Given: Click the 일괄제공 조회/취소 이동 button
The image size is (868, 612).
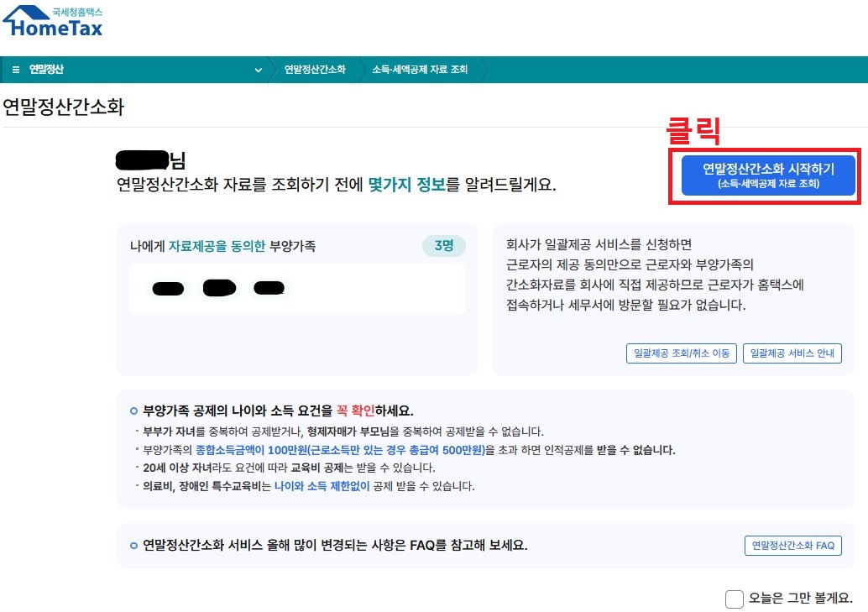Looking at the screenshot, I should [681, 353].
